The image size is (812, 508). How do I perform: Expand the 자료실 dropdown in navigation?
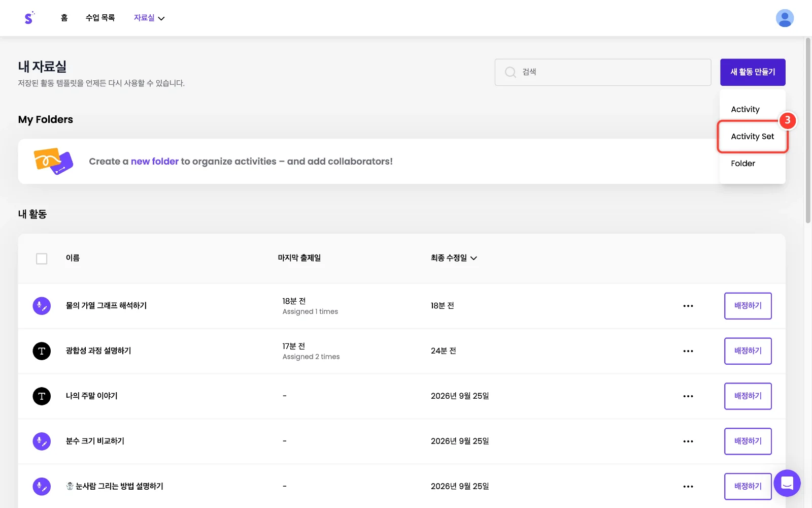tap(149, 18)
